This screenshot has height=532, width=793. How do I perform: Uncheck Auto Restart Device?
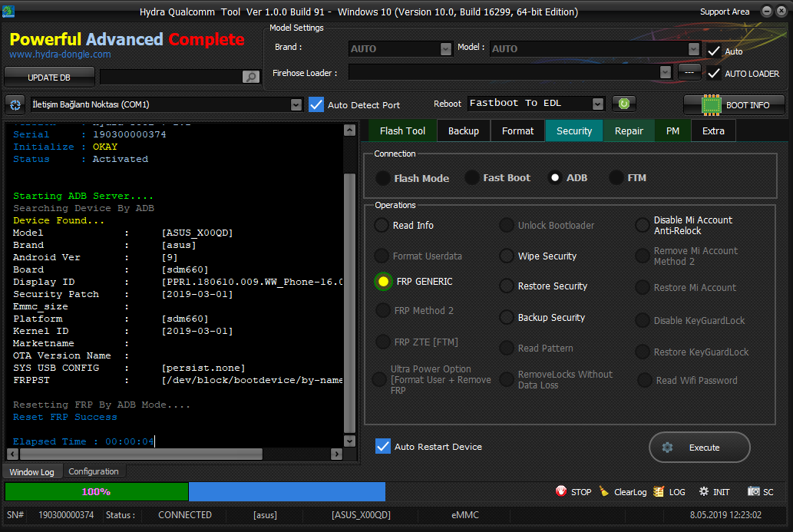click(383, 446)
